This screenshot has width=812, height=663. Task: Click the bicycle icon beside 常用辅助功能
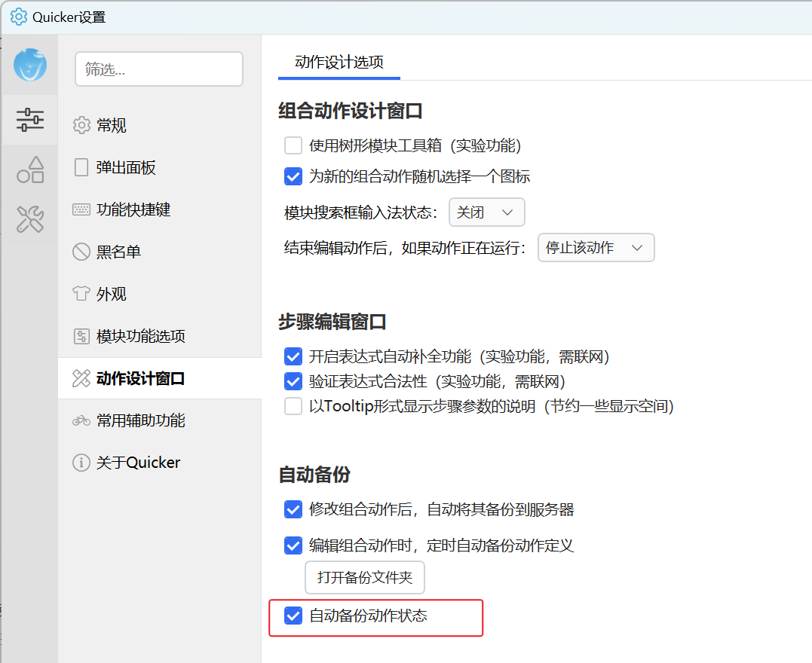tap(81, 420)
